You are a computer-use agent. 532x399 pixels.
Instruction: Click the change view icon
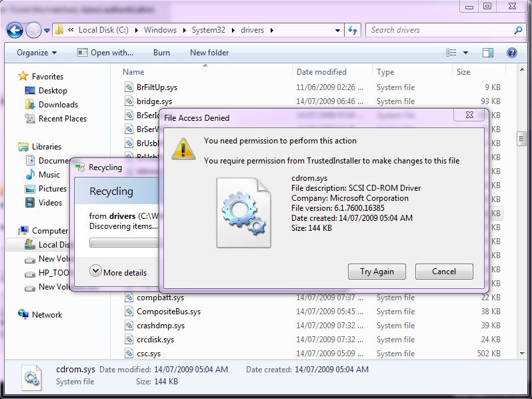click(451, 53)
